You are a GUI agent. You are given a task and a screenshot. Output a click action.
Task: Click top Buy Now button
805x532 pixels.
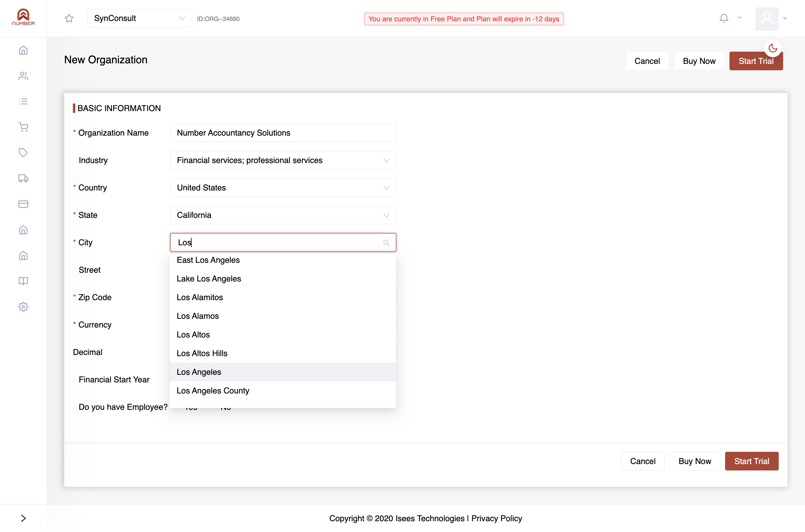[x=699, y=61]
